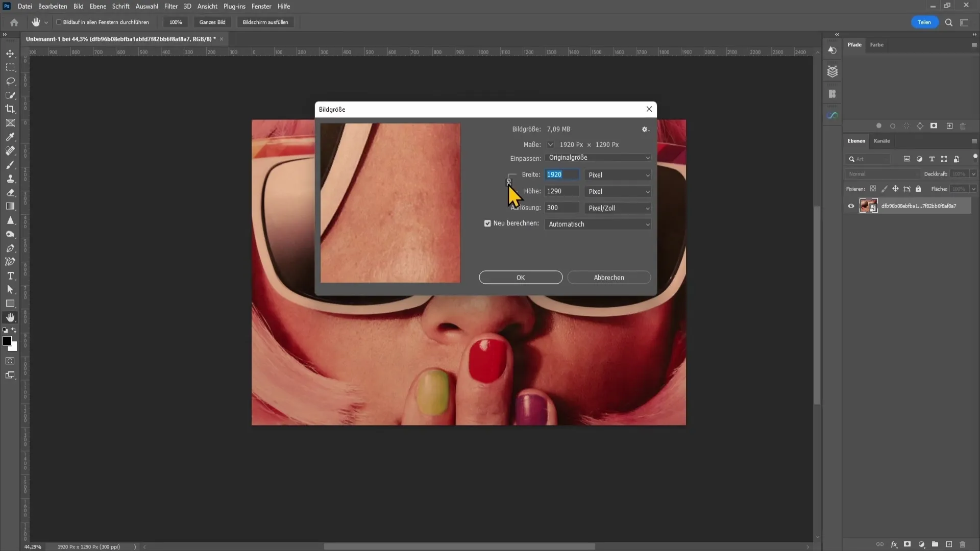Open Breite unit Pixel dropdown

618,175
